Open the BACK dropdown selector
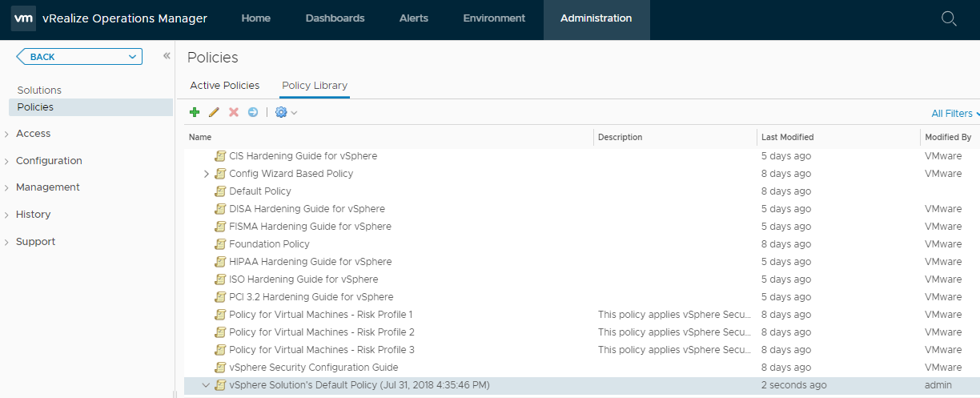 click(x=79, y=57)
